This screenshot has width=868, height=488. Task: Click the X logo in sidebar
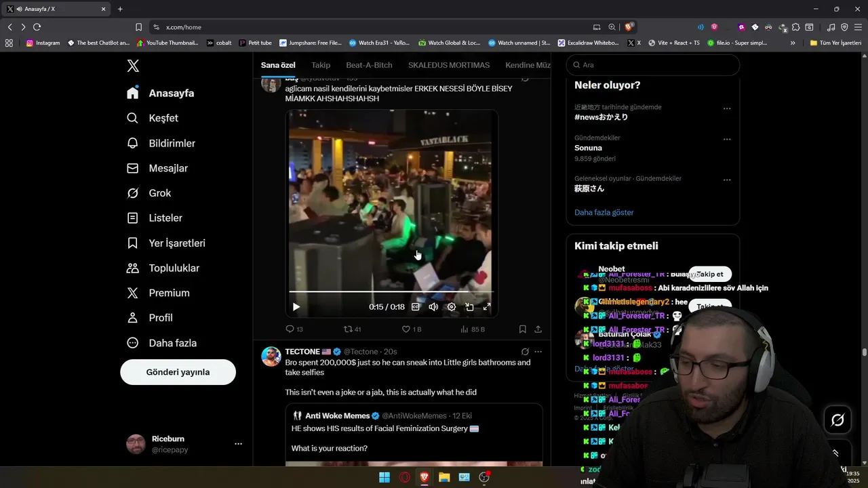click(x=133, y=66)
